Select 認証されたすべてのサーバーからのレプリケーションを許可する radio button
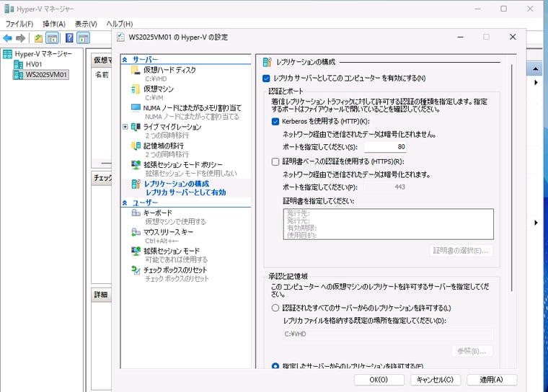Image resolution: width=548 pixels, height=392 pixels. pos(275,308)
